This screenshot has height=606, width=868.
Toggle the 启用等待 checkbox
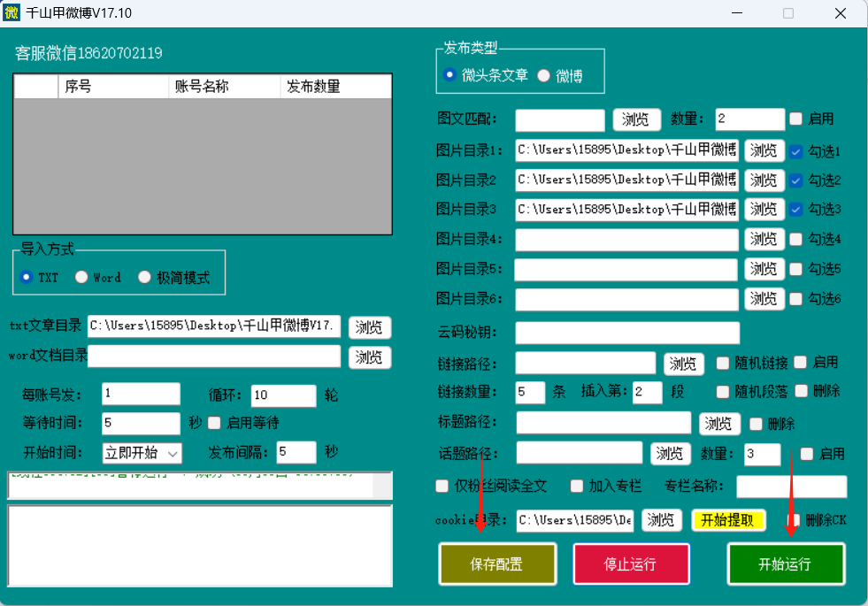point(214,423)
